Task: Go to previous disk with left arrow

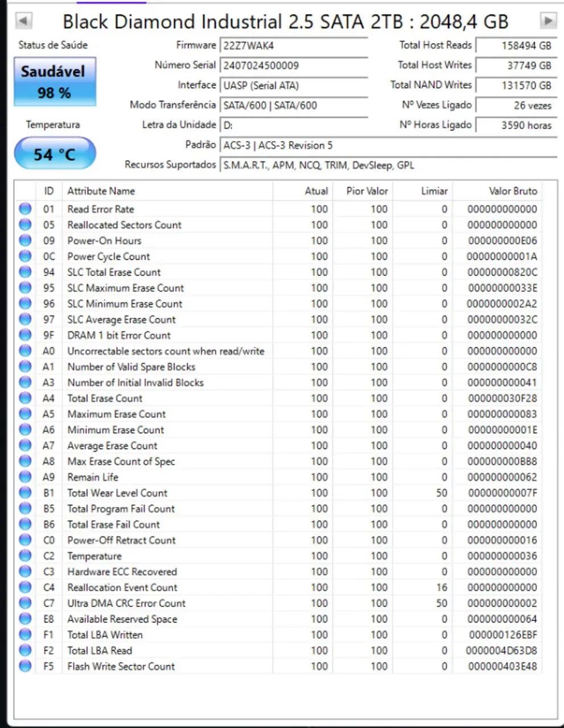Action: pyautogui.click(x=23, y=21)
